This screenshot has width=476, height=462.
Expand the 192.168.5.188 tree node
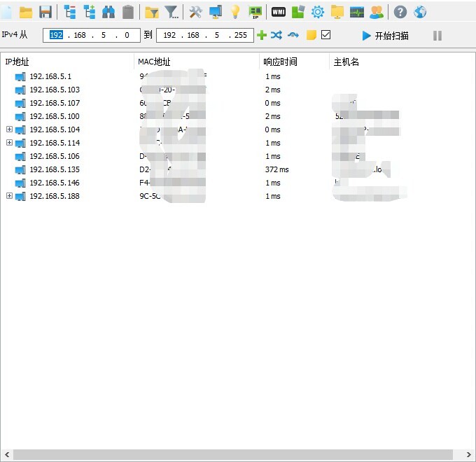[9, 196]
